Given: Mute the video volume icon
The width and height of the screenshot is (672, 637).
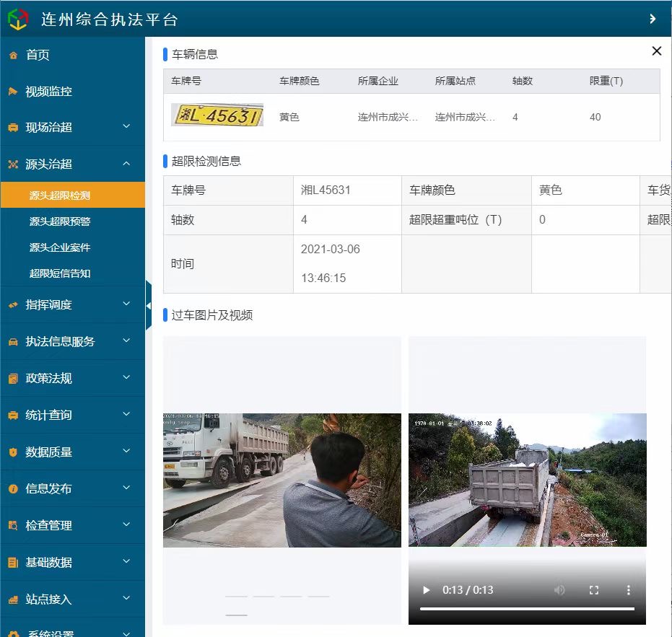Looking at the screenshot, I should [559, 590].
